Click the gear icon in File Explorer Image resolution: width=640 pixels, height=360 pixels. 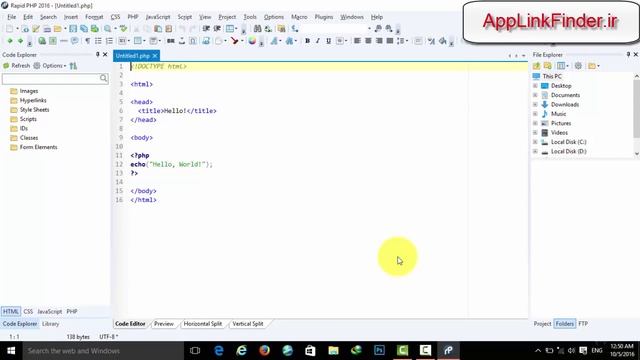click(578, 66)
